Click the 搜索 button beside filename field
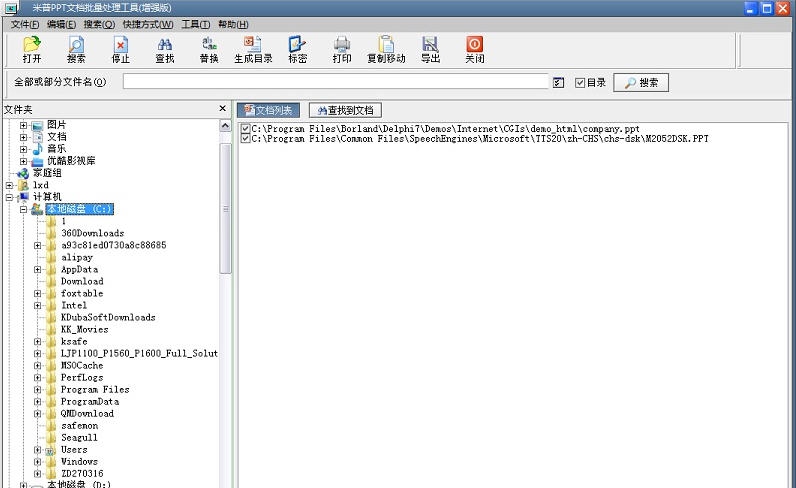The image size is (796, 488). tap(641, 83)
